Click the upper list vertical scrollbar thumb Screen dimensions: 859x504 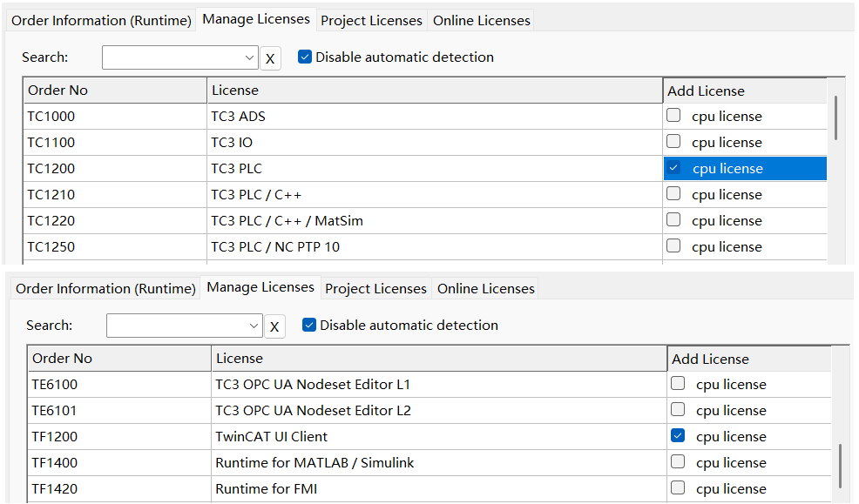[x=835, y=118]
